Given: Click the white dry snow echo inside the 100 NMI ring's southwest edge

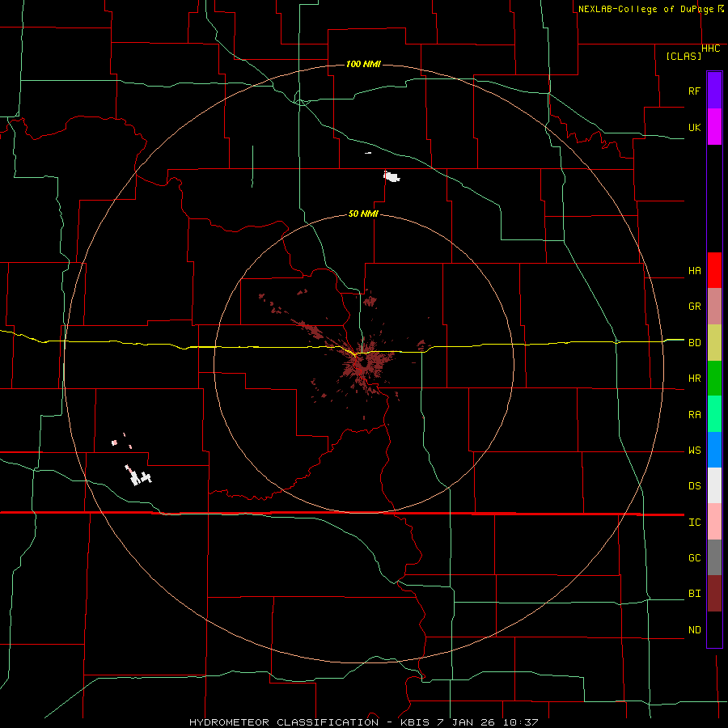Looking at the screenshot, I should click(137, 476).
